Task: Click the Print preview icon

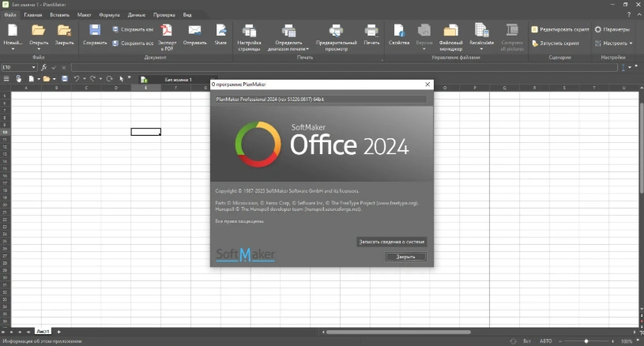Action: tap(336, 31)
